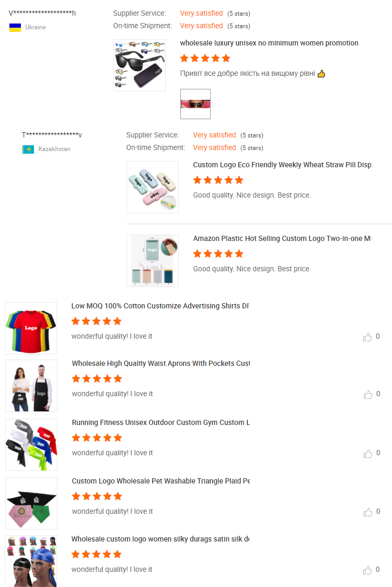Screen dimensions: 392x587
Task: Open the sunglasses product thumbnail
Action: coord(139,65)
